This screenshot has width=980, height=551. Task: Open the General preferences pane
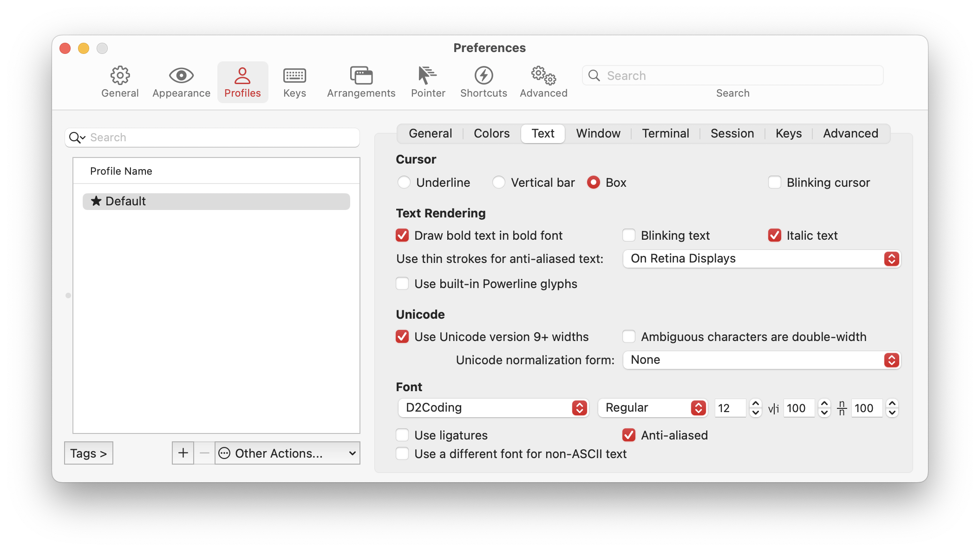pos(120,82)
